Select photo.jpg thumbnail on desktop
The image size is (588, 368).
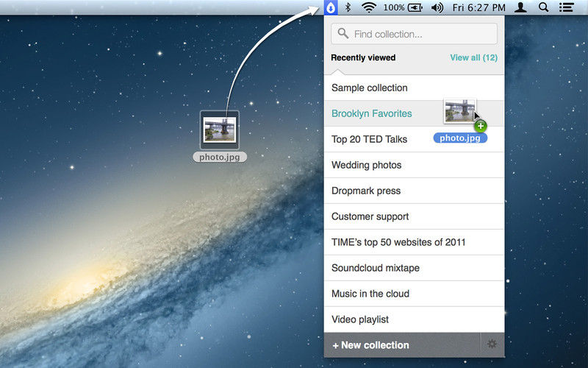219,130
